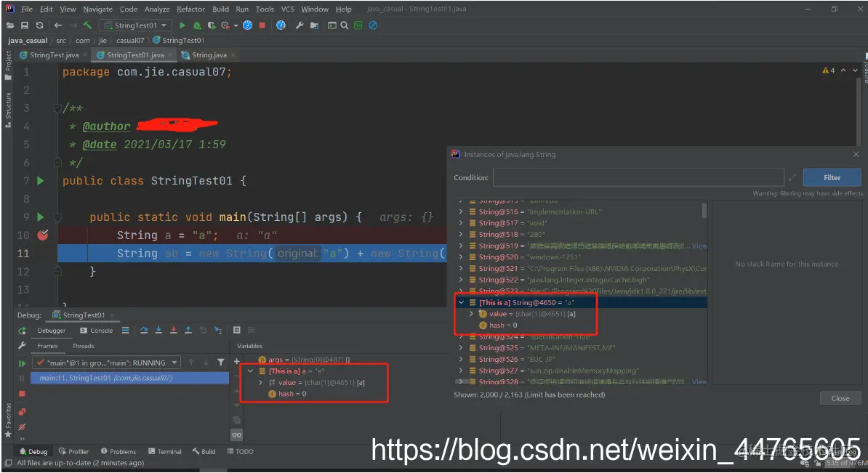Viewport: 868px width, 473px height.
Task: Click the Evaluate Expression calculator icon
Action: (237, 331)
